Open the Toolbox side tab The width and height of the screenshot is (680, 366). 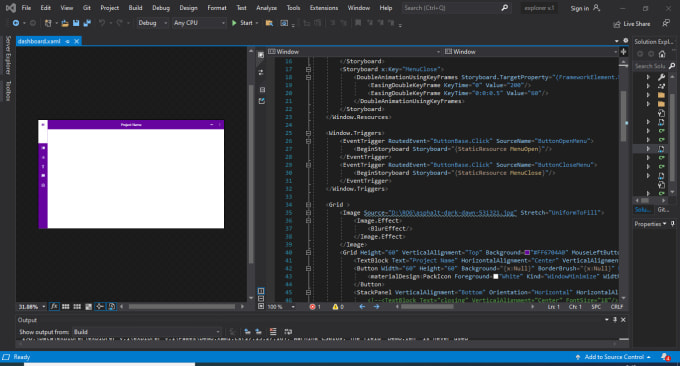pyautogui.click(x=8, y=91)
